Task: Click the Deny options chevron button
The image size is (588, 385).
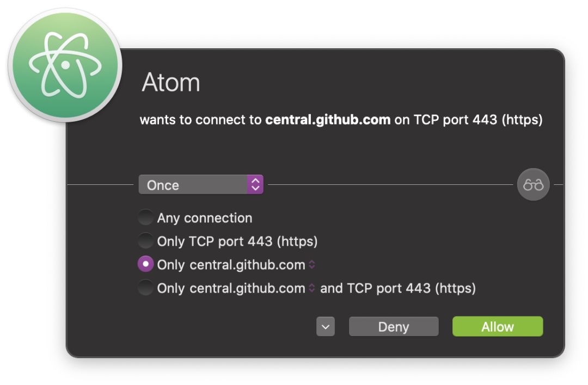Action: pos(325,327)
